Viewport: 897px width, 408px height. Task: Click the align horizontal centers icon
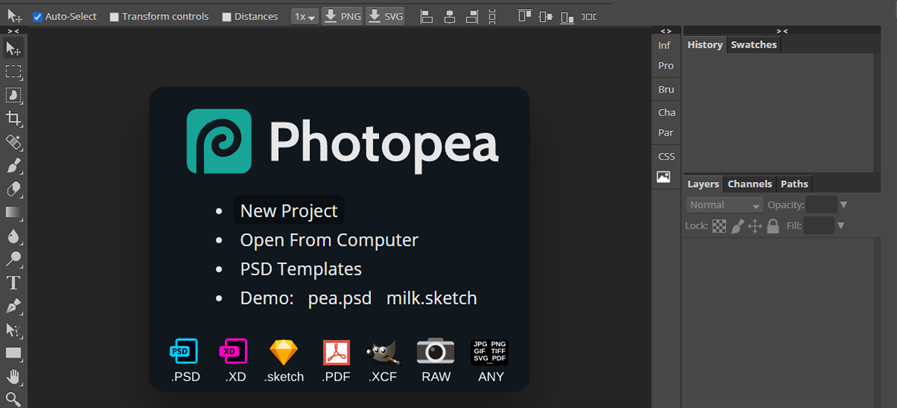450,17
